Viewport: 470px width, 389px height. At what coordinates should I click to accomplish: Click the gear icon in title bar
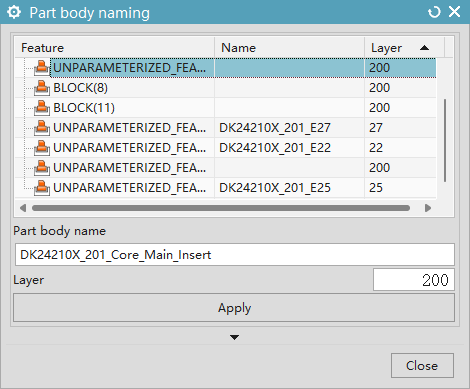[x=14, y=13]
